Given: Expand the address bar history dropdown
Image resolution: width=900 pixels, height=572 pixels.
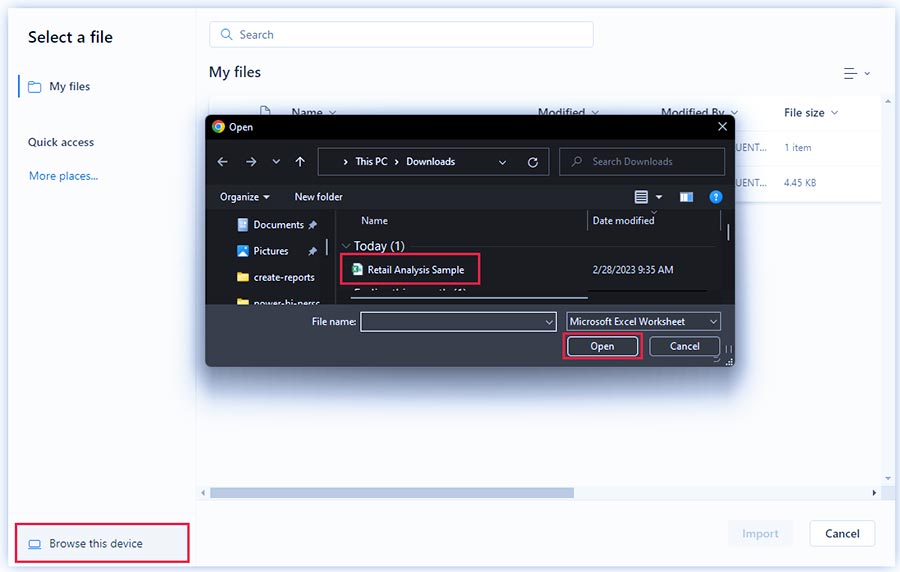Looking at the screenshot, I should (502, 162).
